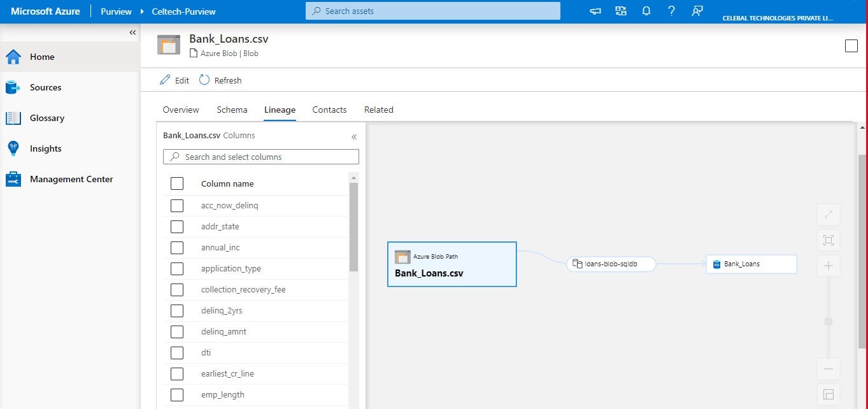The height and width of the screenshot is (409, 868).
Task: Switch to the Schema tab
Action: (x=232, y=110)
